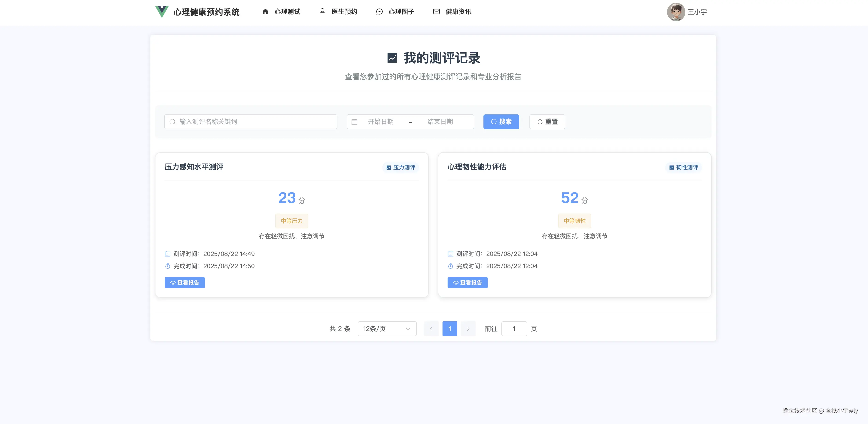This screenshot has height=424, width=868.
Task: Click the user icon beside 医生预约
Action: click(322, 11)
